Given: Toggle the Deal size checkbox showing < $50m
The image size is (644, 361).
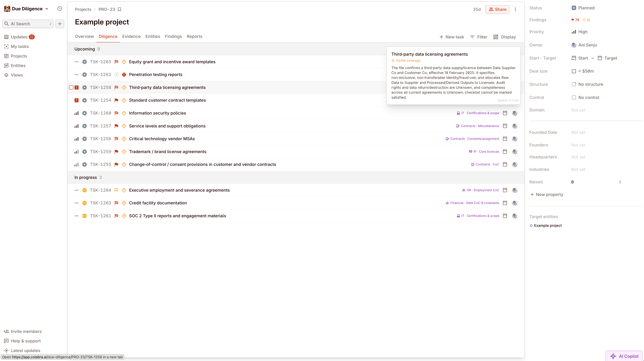Looking at the screenshot, I should pyautogui.click(x=574, y=71).
